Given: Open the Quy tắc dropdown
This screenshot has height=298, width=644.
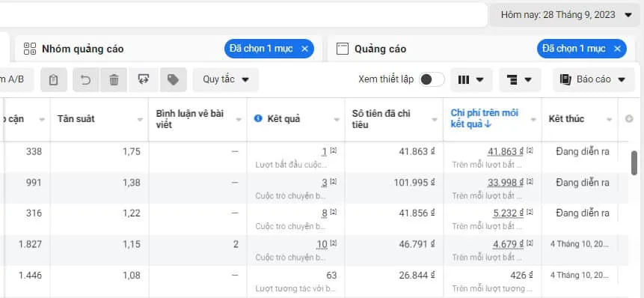Looking at the screenshot, I should (x=225, y=79).
